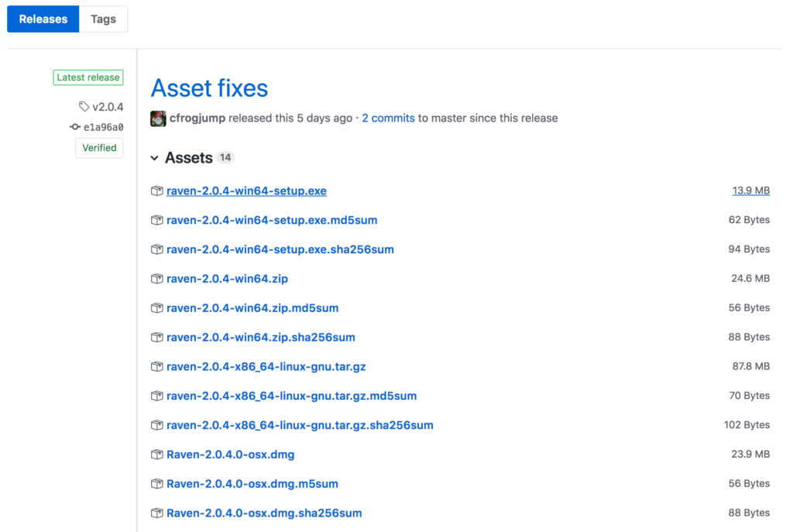Open the 2 commits link

[389, 118]
